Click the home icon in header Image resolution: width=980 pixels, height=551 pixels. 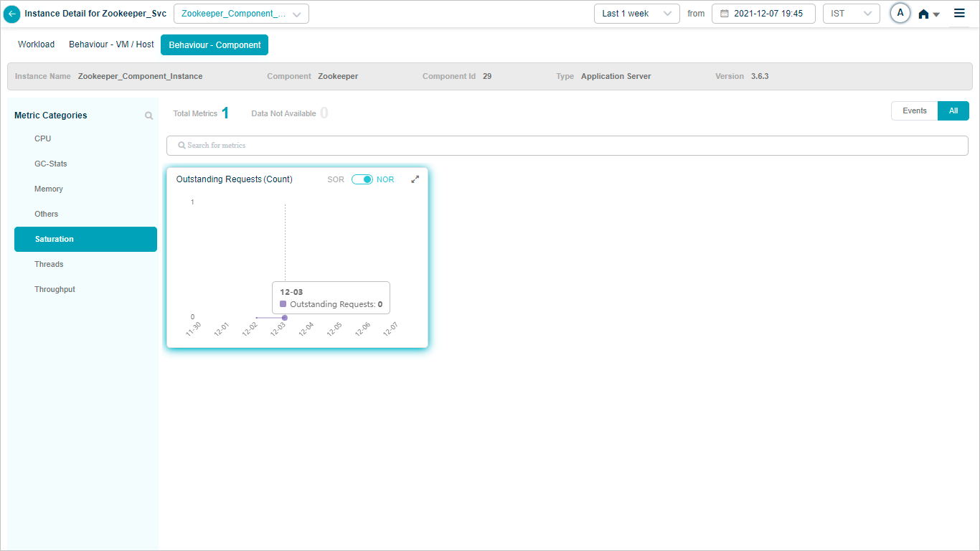923,14
